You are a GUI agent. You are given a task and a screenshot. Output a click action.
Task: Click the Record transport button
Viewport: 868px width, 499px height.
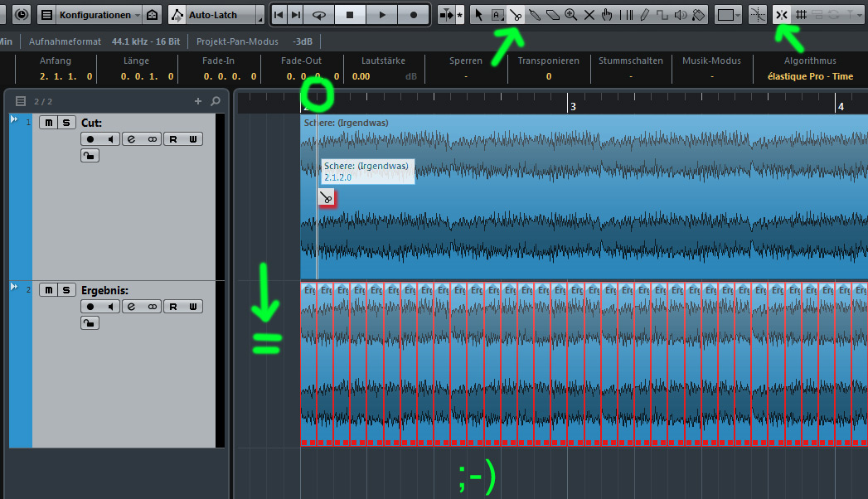414,15
